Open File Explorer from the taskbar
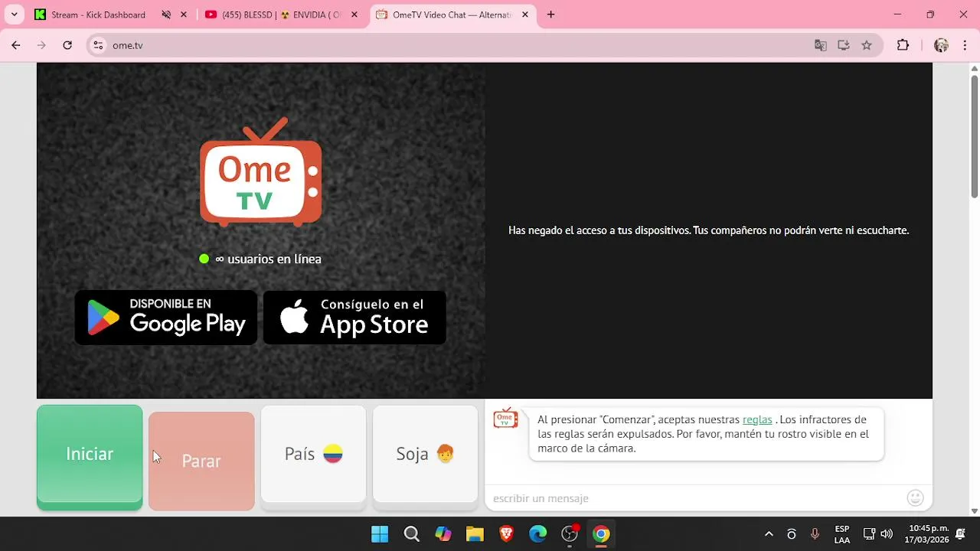Image resolution: width=980 pixels, height=551 pixels. click(475, 534)
